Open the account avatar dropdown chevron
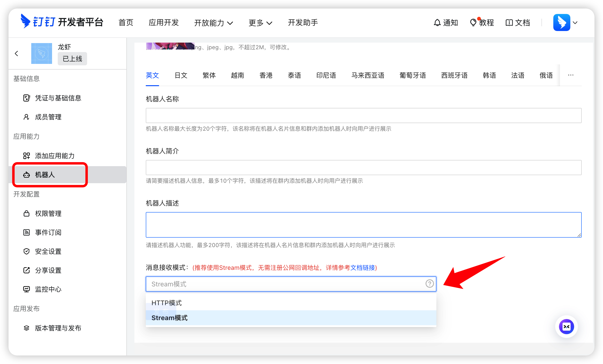 pos(575,23)
